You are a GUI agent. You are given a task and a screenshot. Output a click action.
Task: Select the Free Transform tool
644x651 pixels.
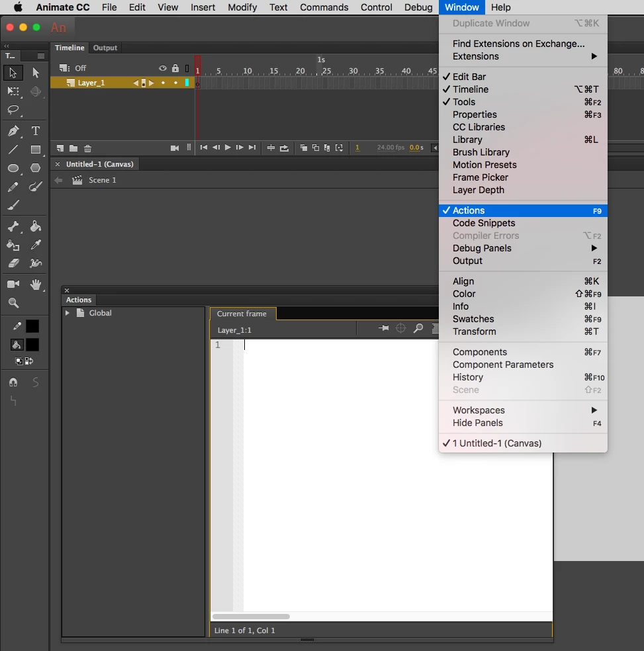(13, 91)
